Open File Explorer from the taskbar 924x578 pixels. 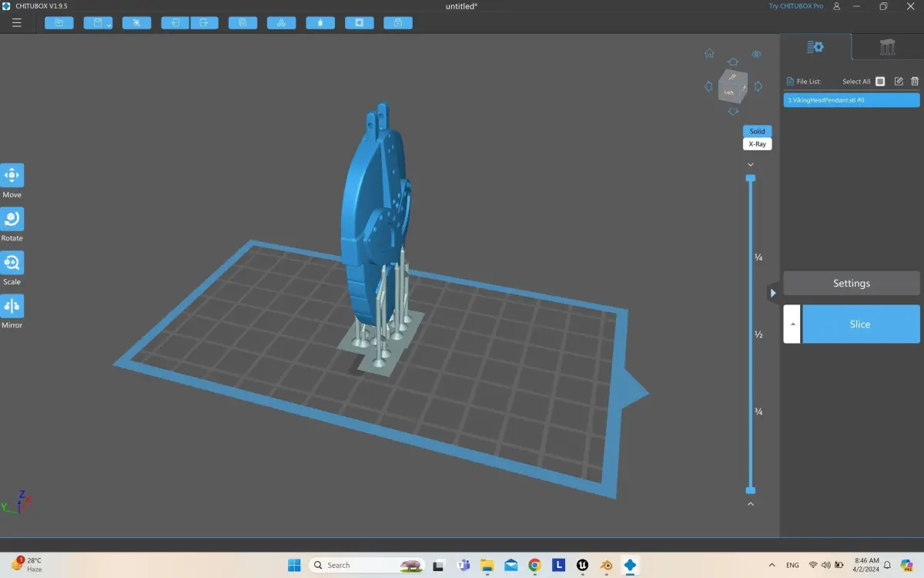pyautogui.click(x=487, y=565)
